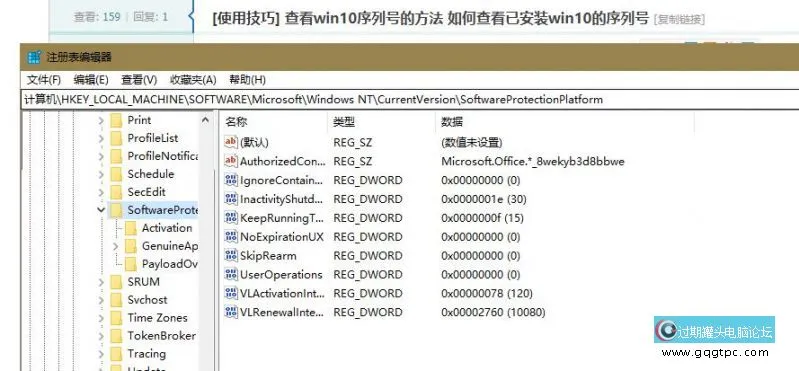Expand the SecEdit key

101,192
